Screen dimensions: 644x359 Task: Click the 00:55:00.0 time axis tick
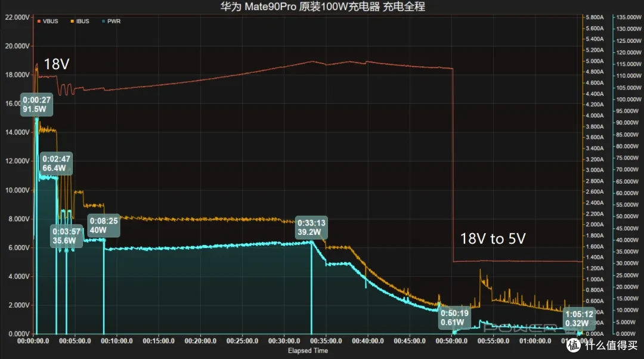point(493,341)
